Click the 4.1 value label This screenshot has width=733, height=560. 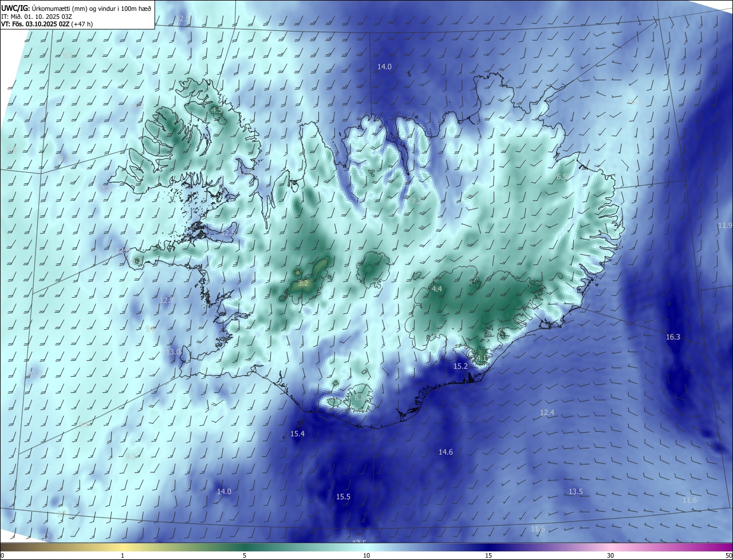(482, 358)
